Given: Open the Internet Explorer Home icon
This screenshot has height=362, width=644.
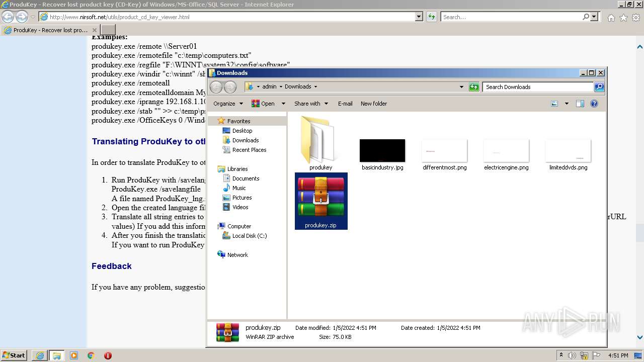Looking at the screenshot, I should [611, 18].
